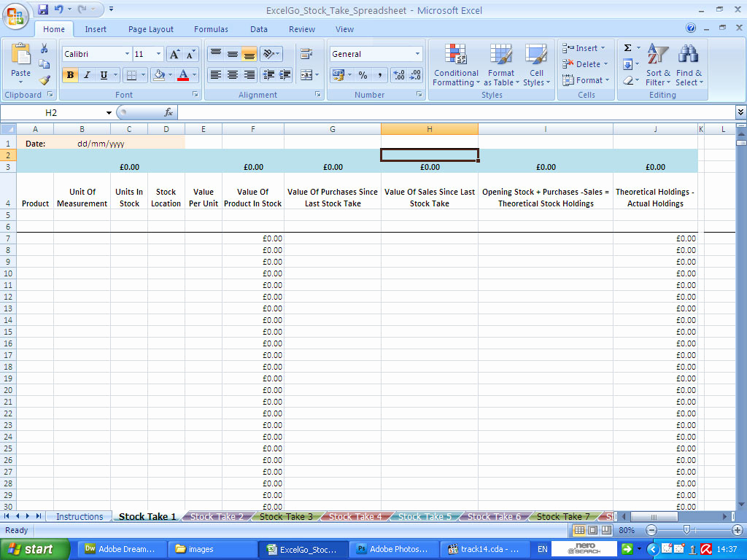Click the Percent Style button
Viewport: 747px width, 560px height.
pyautogui.click(x=363, y=75)
